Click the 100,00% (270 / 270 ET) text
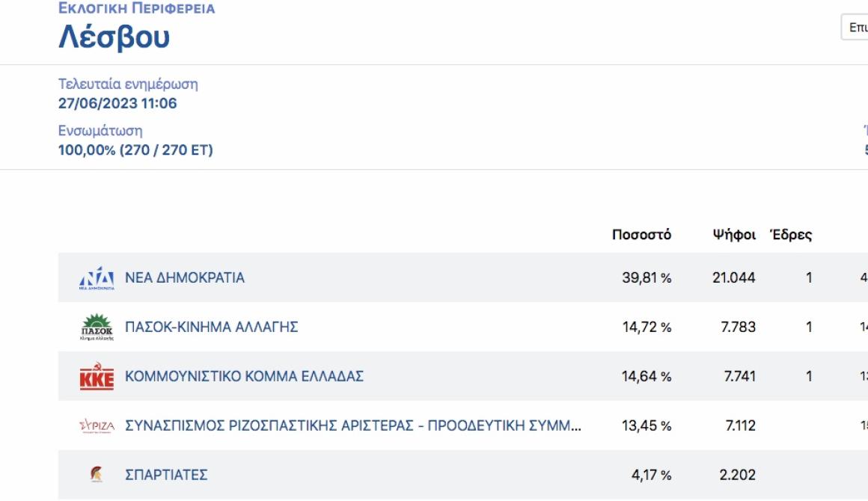Screen dimensions: 868x501 coord(135,150)
